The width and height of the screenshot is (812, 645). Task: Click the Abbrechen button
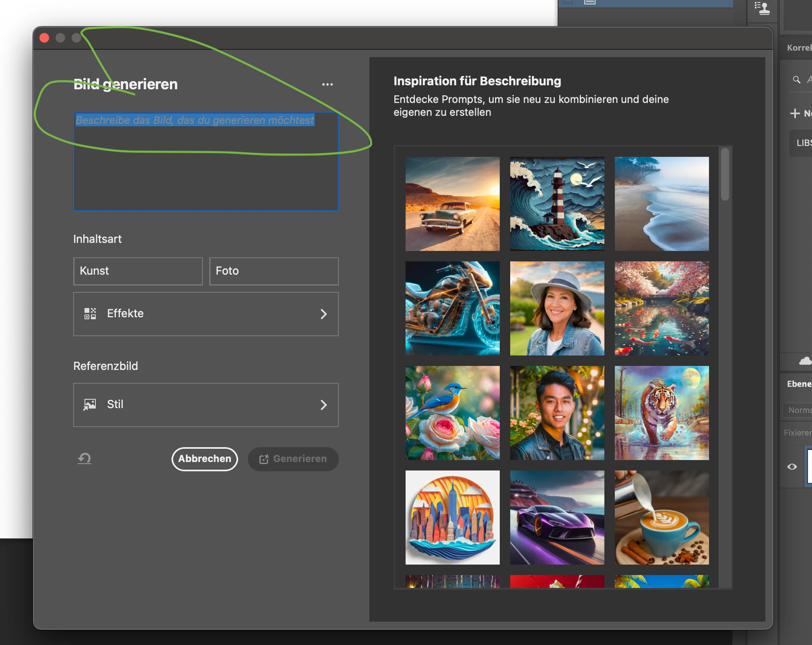(x=204, y=459)
